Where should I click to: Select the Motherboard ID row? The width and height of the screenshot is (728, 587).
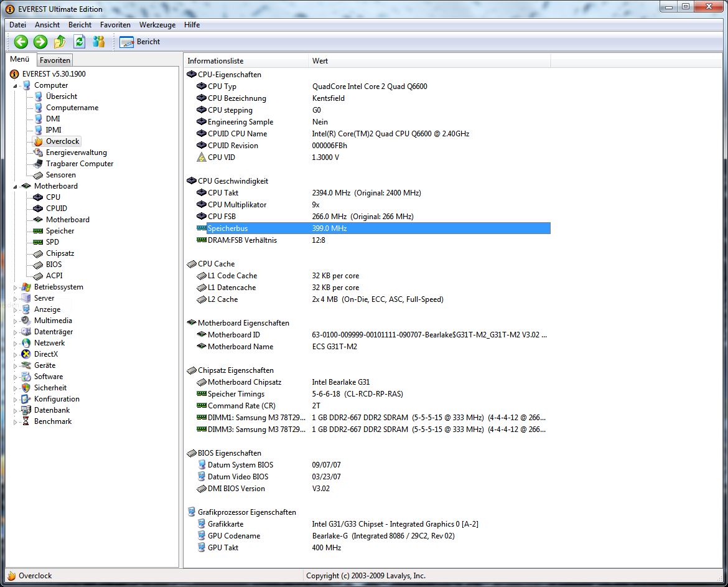click(x=373, y=335)
